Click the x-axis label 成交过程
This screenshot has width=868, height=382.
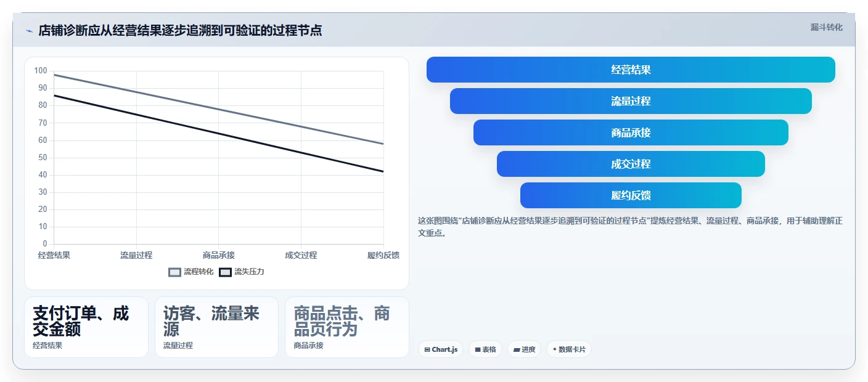[301, 255]
